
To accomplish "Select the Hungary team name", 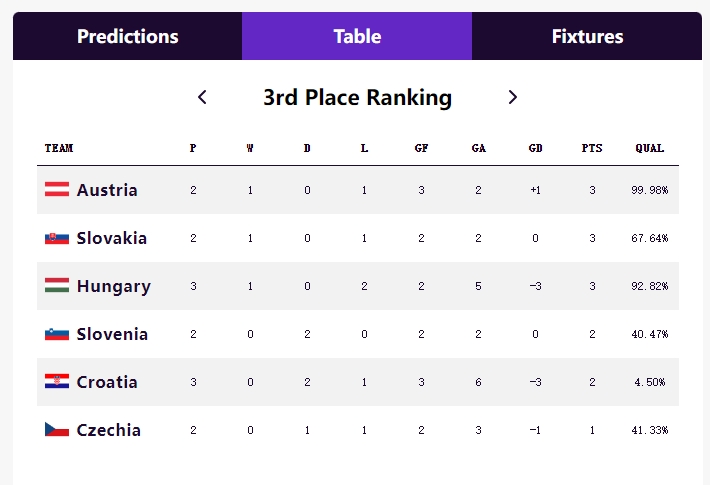I will pyautogui.click(x=114, y=286).
